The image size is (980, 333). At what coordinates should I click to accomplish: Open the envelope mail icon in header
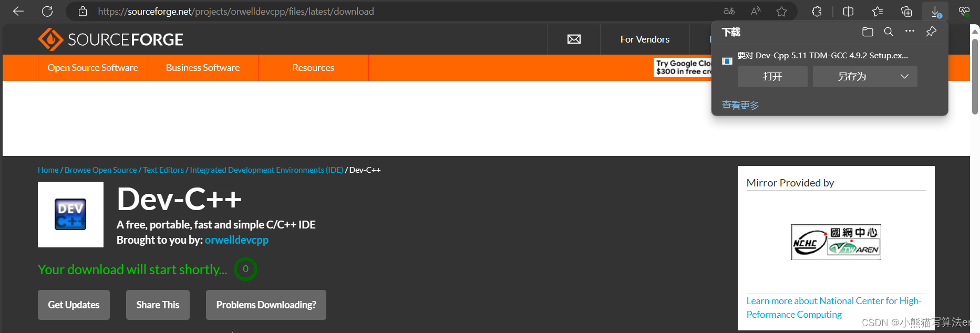click(x=574, y=39)
